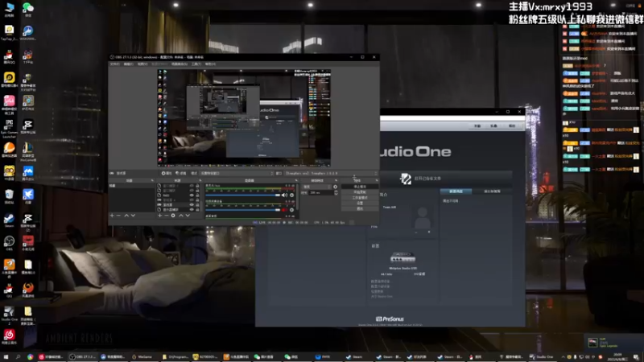Viewport: 644px width, 362px height.
Task: Pop out the 场景 dock panel
Action: coord(152,180)
